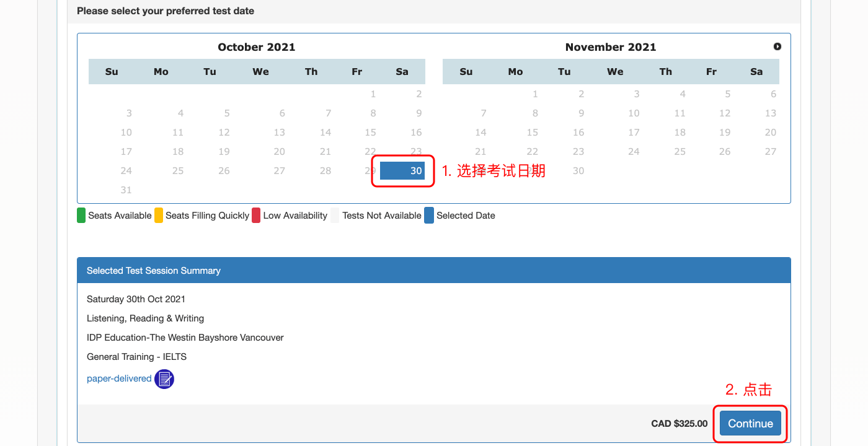The image size is (868, 446).
Task: Select November 13 in the calendar
Action: point(770,113)
